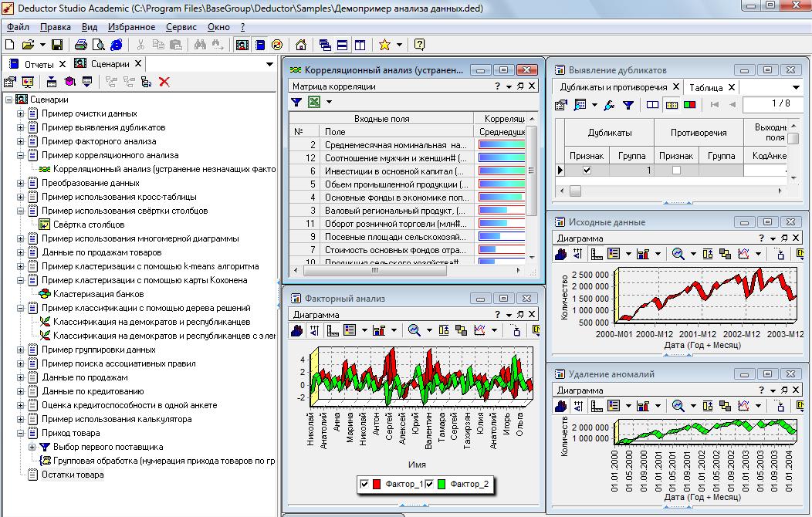Click the 3D chart icon in Factor analysis toolbar
The image size is (812, 517).
point(296,330)
